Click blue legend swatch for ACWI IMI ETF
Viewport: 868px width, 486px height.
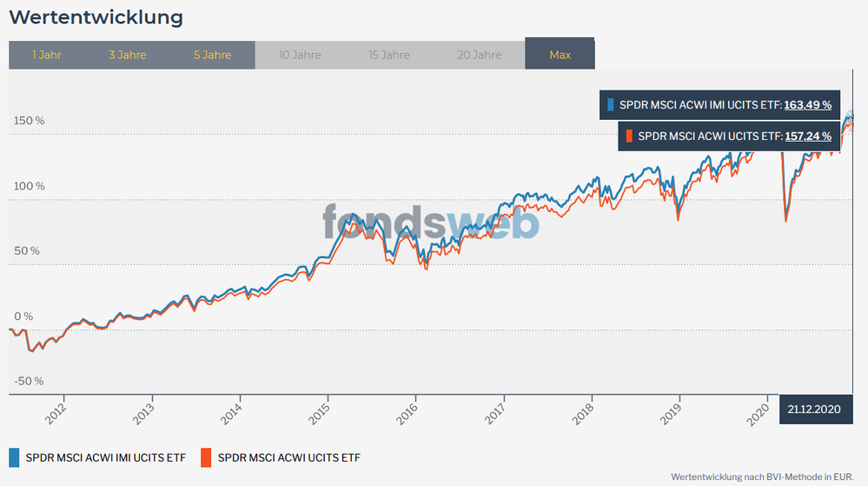(x=14, y=457)
